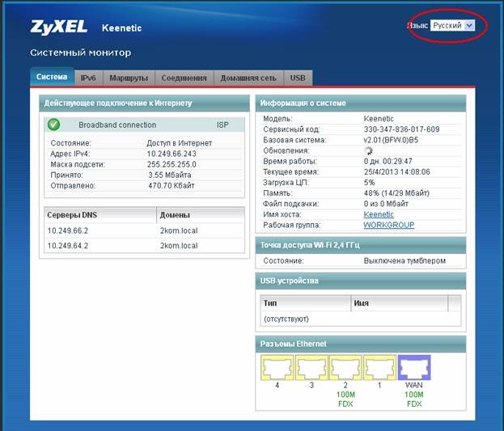Click the green checkmark connection status icon
The height and width of the screenshot is (431, 504).
click(54, 125)
